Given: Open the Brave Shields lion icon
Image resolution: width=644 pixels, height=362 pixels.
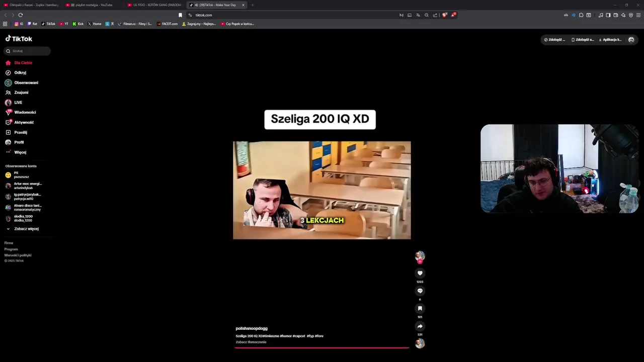Looking at the screenshot, I should pyautogui.click(x=445, y=15).
